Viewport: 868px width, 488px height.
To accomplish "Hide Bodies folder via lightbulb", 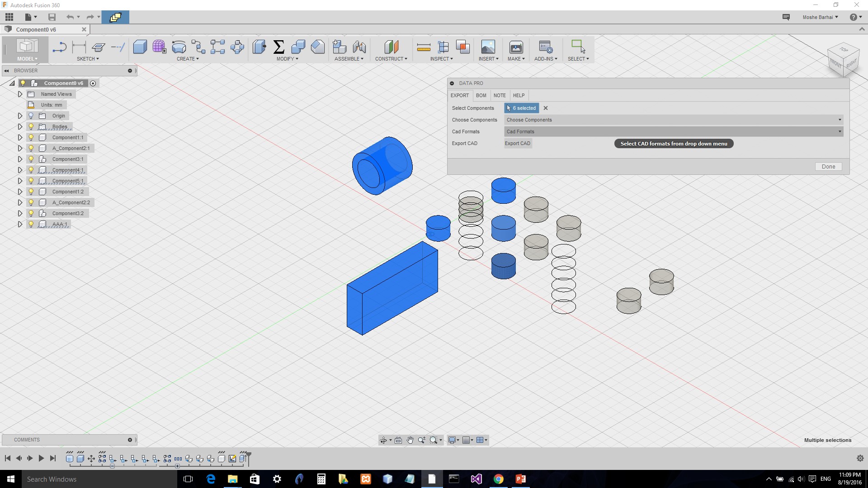I will 31,127.
